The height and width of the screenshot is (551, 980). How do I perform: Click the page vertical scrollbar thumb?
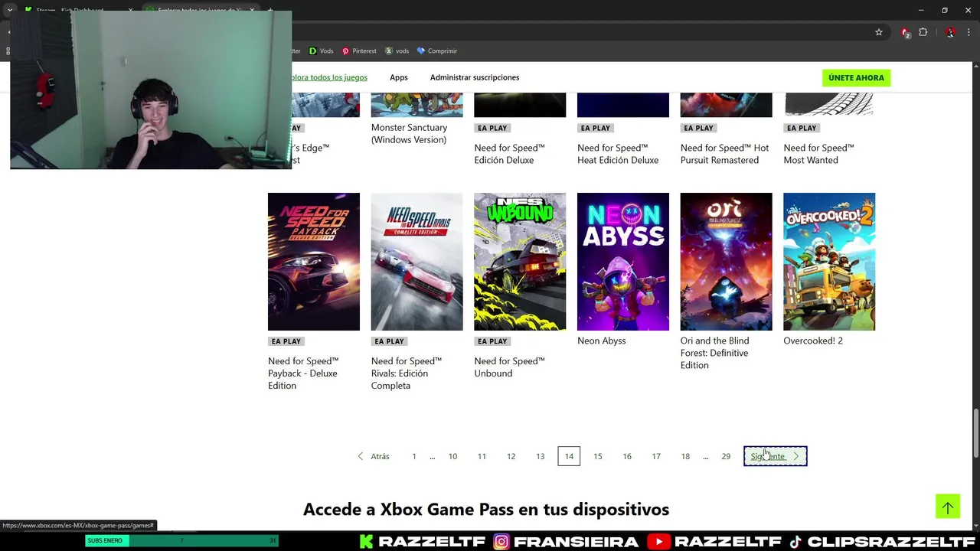pyautogui.click(x=975, y=433)
